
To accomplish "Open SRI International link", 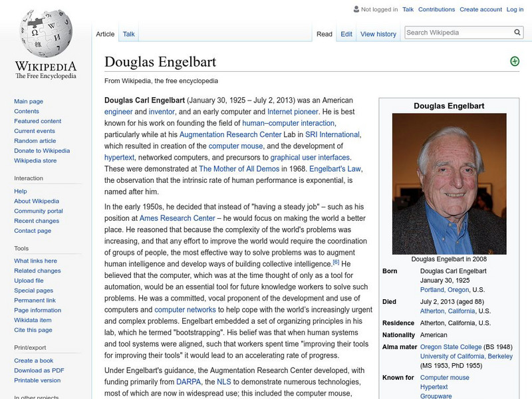I will click(x=332, y=134).
